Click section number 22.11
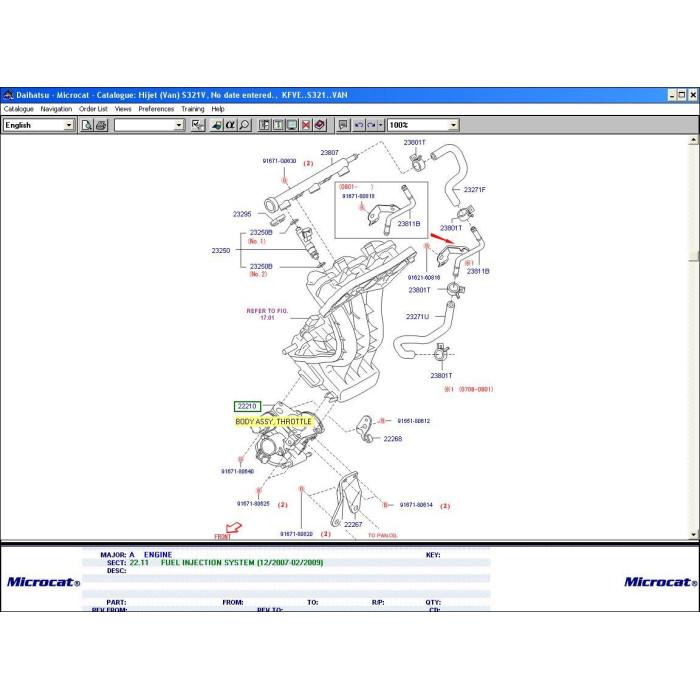700x700 pixels. point(139,562)
